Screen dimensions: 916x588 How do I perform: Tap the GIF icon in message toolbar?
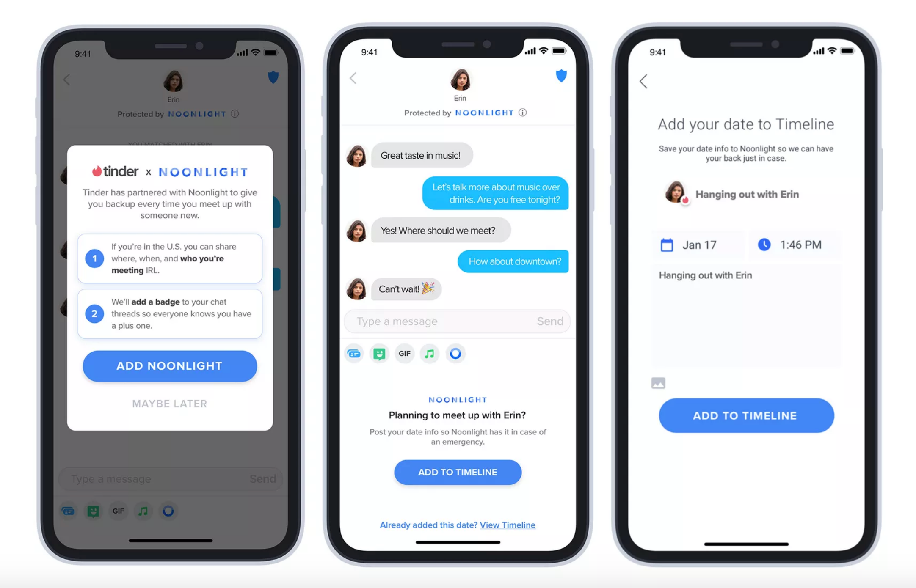pos(403,354)
